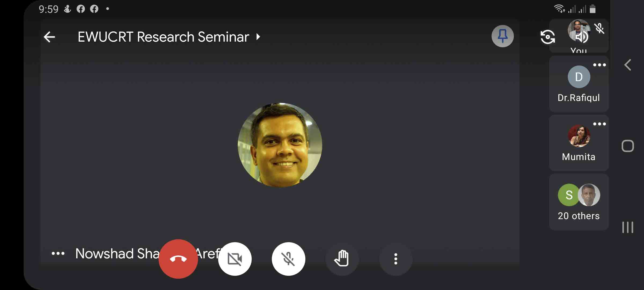Image resolution: width=644 pixels, height=290 pixels.
Task: Raise hand with the hand icon
Action: (x=342, y=259)
